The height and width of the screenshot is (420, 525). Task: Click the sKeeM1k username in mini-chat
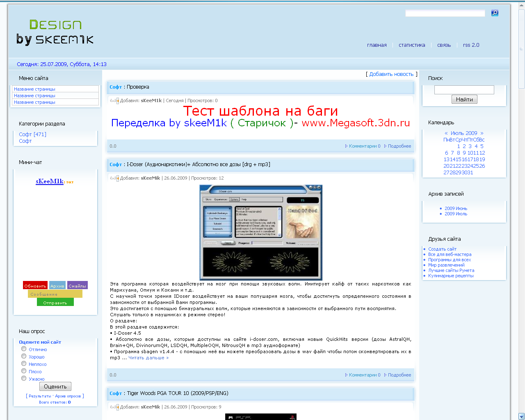click(49, 181)
